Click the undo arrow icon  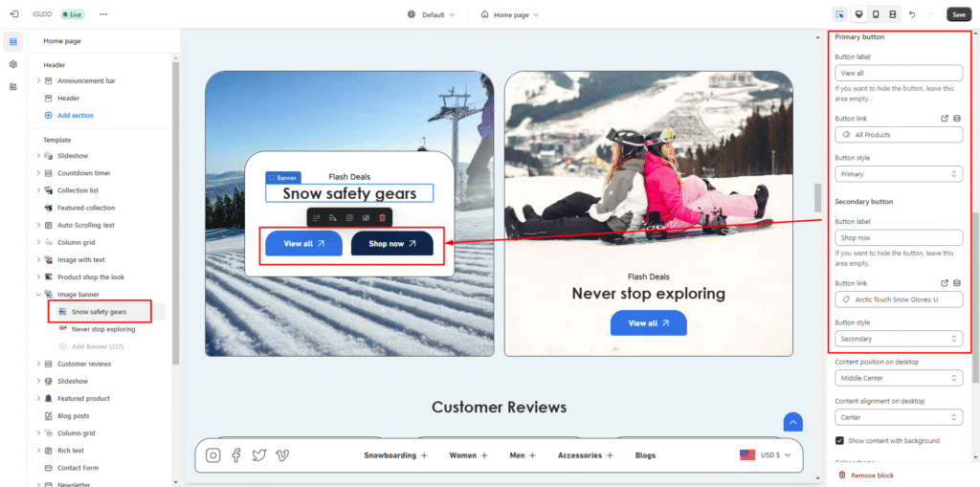tap(912, 14)
